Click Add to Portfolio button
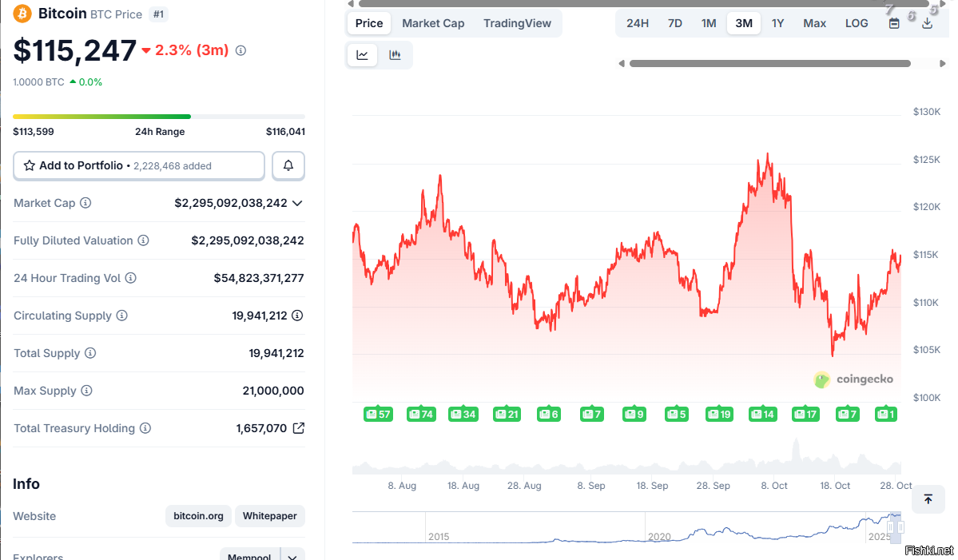The image size is (958, 560). (139, 165)
